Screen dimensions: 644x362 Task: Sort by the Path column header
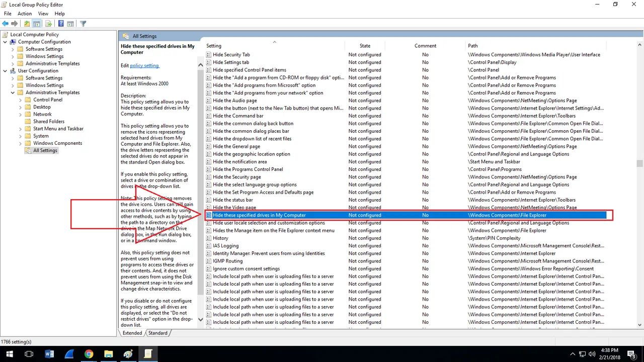[536, 46]
